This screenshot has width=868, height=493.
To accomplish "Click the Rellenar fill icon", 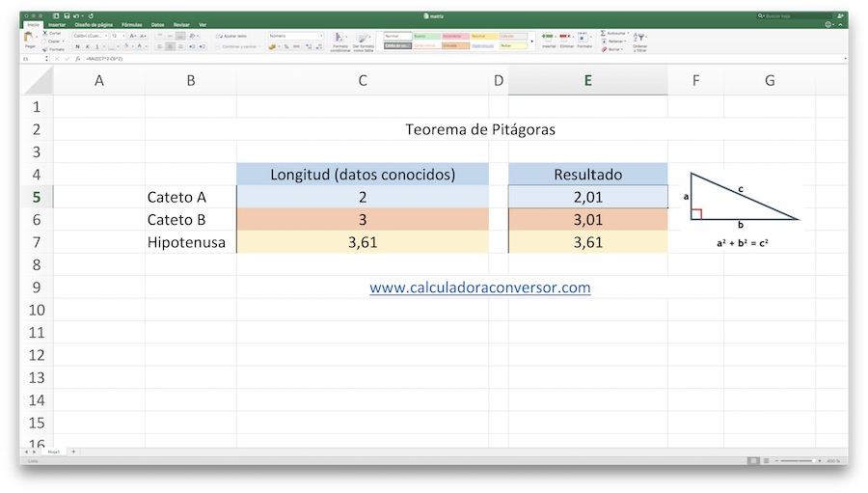I will point(604,41).
